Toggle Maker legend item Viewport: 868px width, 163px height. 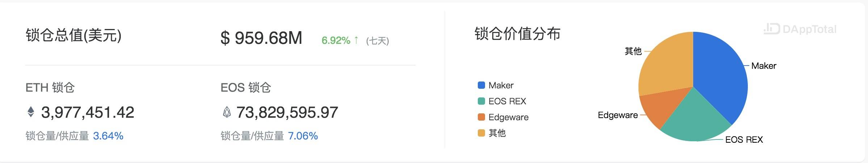[496, 85]
